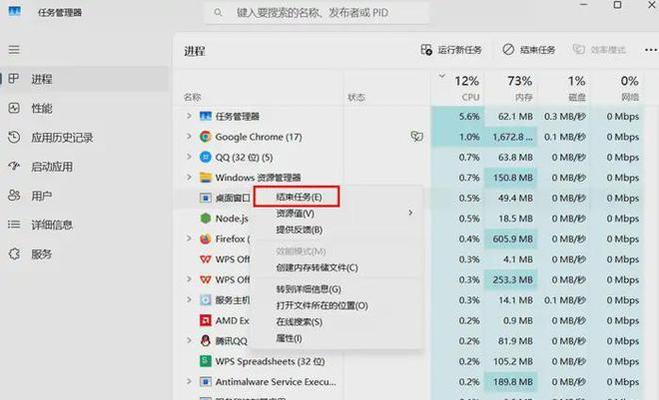
Task: Expand the second WPS Office row
Action: [189, 279]
